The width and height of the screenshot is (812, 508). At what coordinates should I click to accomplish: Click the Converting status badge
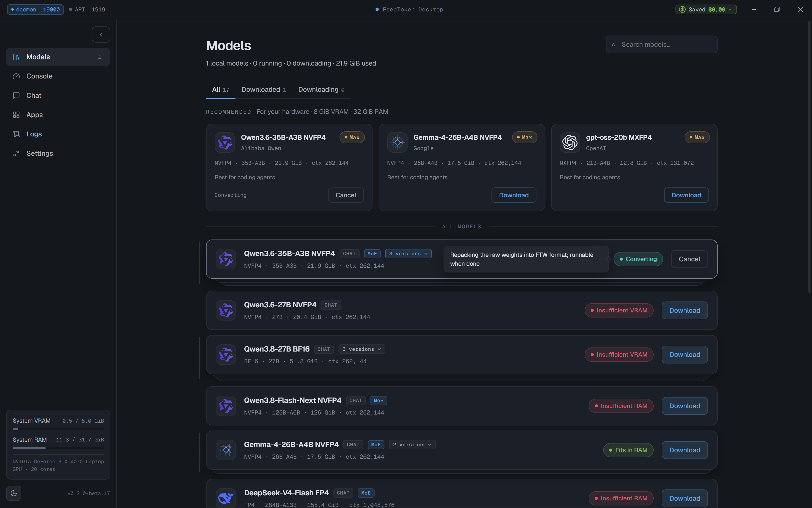638,259
